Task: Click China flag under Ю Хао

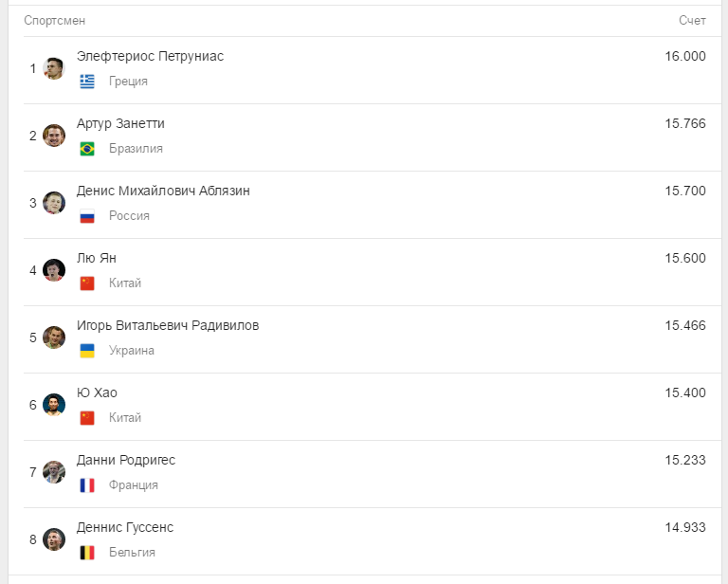Action: pyautogui.click(x=87, y=418)
